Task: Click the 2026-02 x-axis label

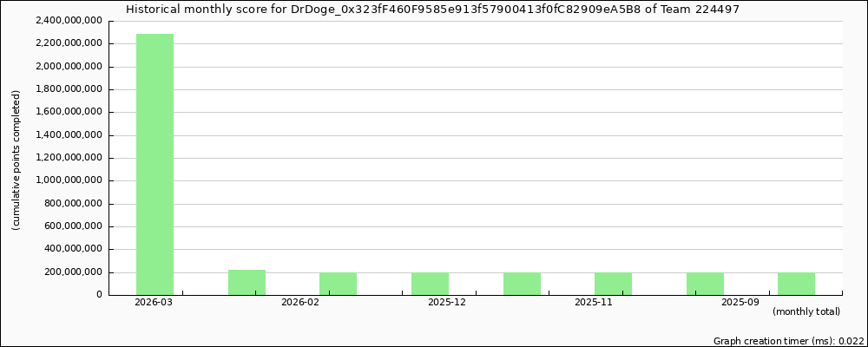Action: point(301,303)
